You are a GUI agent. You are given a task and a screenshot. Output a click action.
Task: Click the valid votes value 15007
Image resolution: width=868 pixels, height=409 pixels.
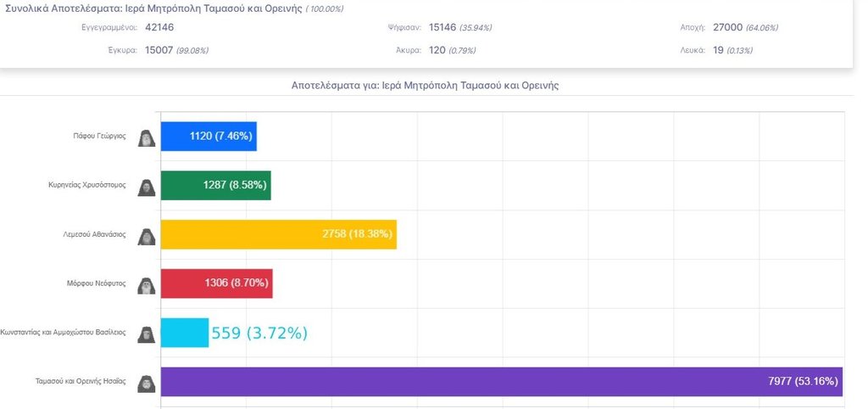coord(159,50)
